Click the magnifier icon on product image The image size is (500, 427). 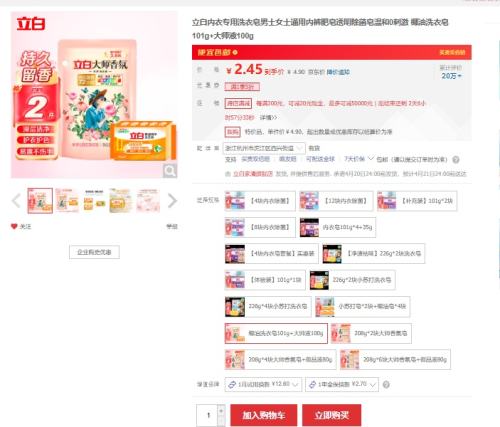(170, 171)
